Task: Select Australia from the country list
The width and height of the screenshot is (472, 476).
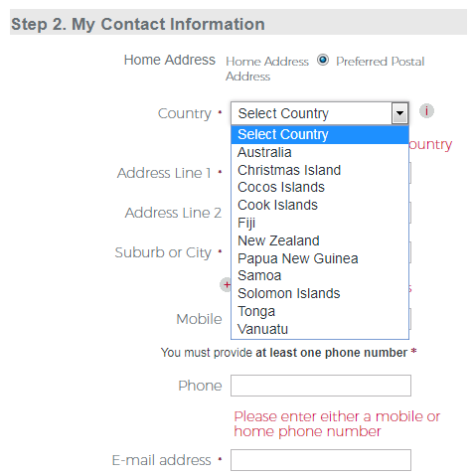Action: coord(320,152)
